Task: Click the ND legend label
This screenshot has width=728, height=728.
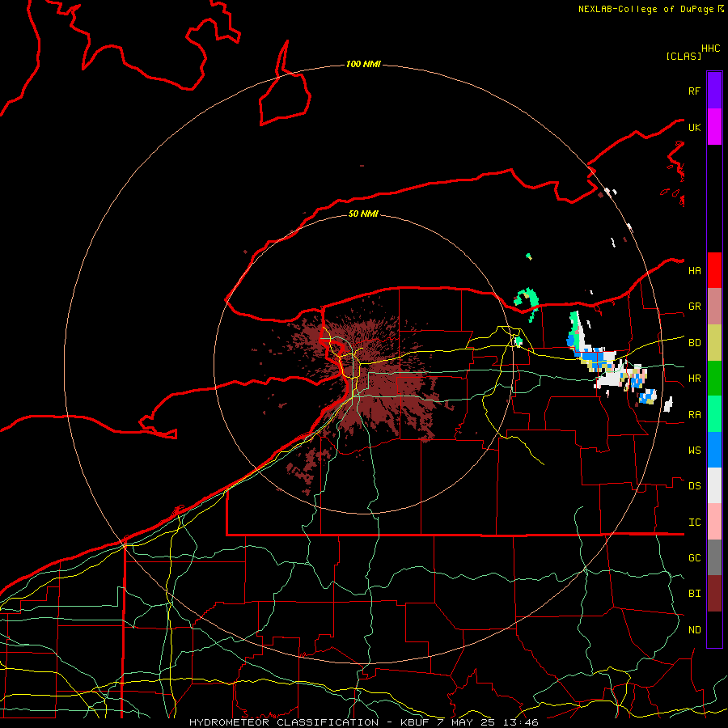Action: pos(694,630)
